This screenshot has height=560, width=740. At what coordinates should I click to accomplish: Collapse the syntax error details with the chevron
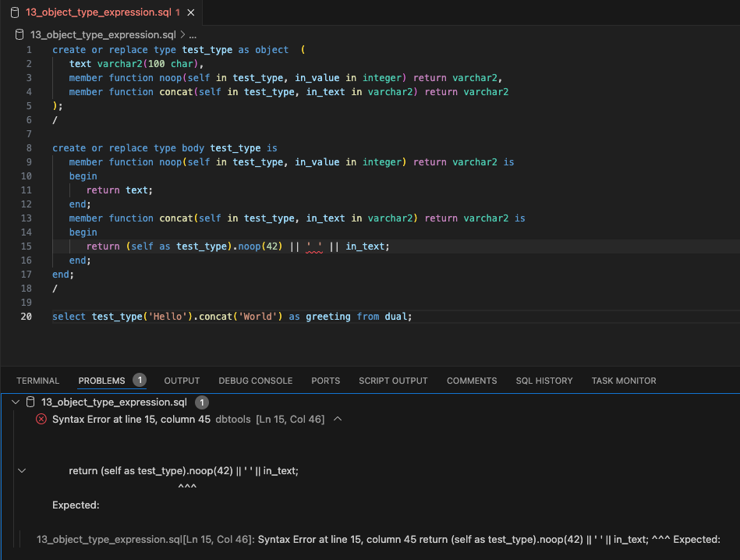338,419
